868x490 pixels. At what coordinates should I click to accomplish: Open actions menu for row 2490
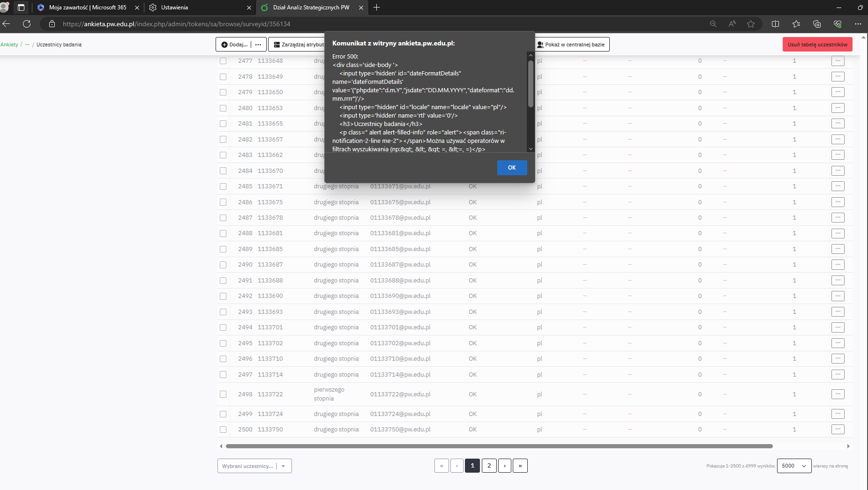tap(838, 265)
